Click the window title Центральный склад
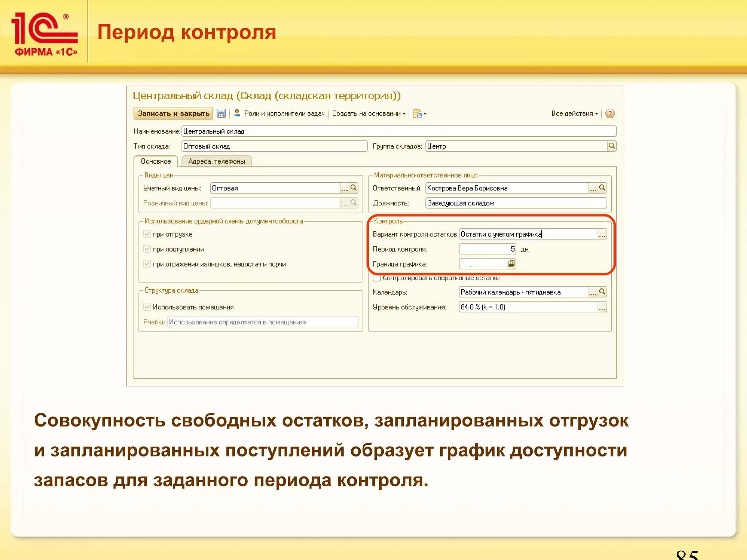 click(267, 96)
